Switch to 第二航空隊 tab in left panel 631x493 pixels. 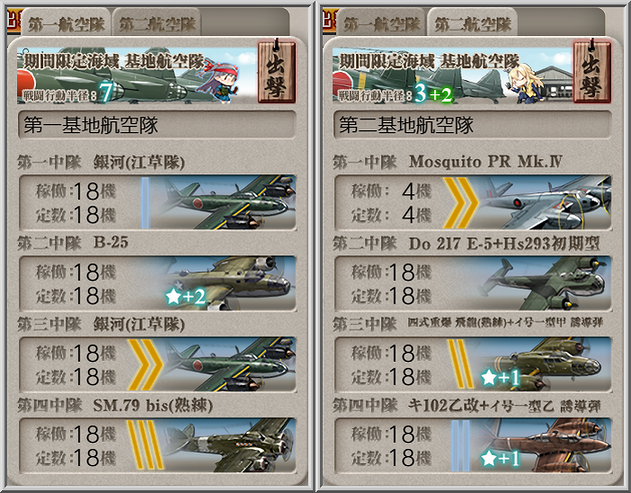click(x=157, y=25)
